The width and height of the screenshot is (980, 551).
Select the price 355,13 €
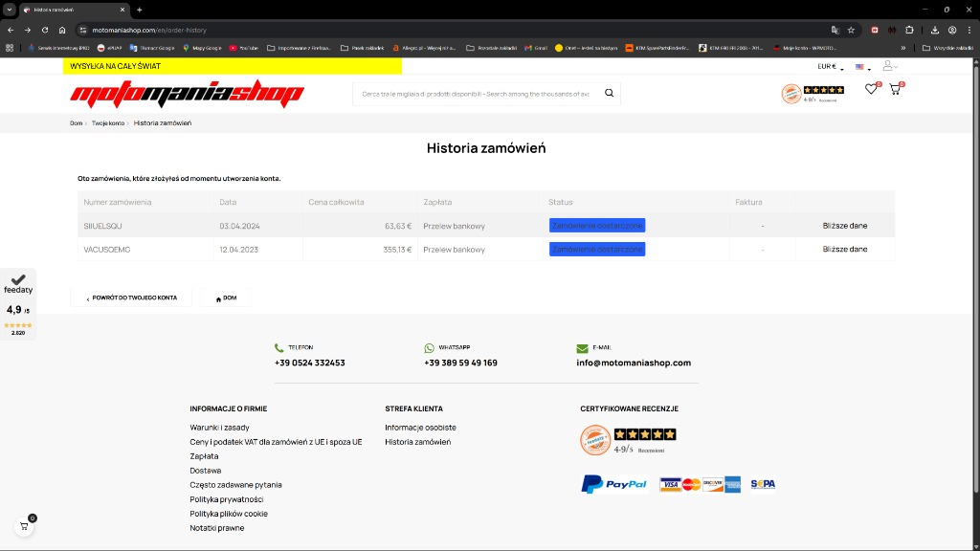click(x=397, y=250)
